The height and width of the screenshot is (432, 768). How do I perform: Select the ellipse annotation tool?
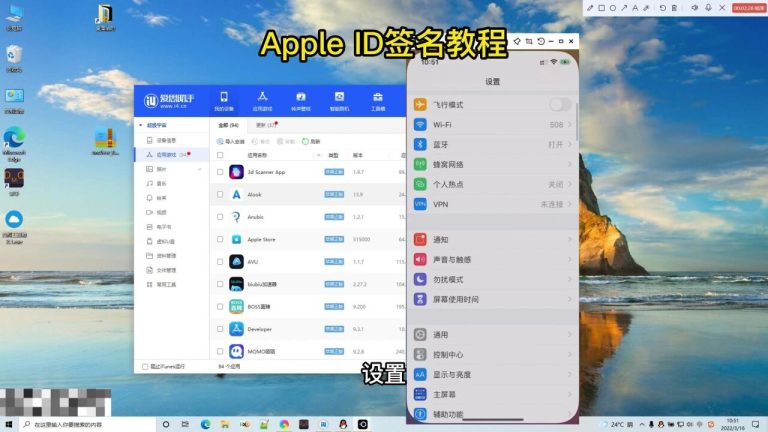coord(613,8)
